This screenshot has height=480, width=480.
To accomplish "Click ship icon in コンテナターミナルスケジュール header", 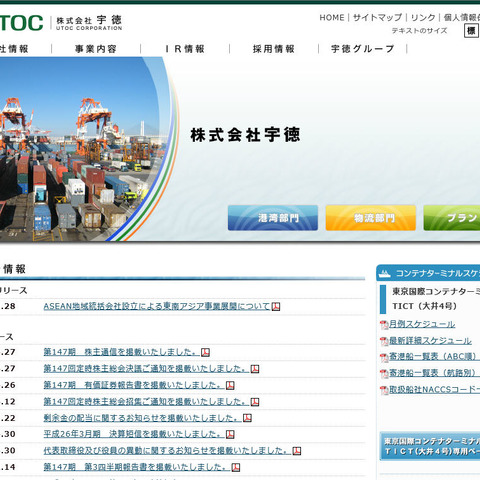I will click(385, 274).
